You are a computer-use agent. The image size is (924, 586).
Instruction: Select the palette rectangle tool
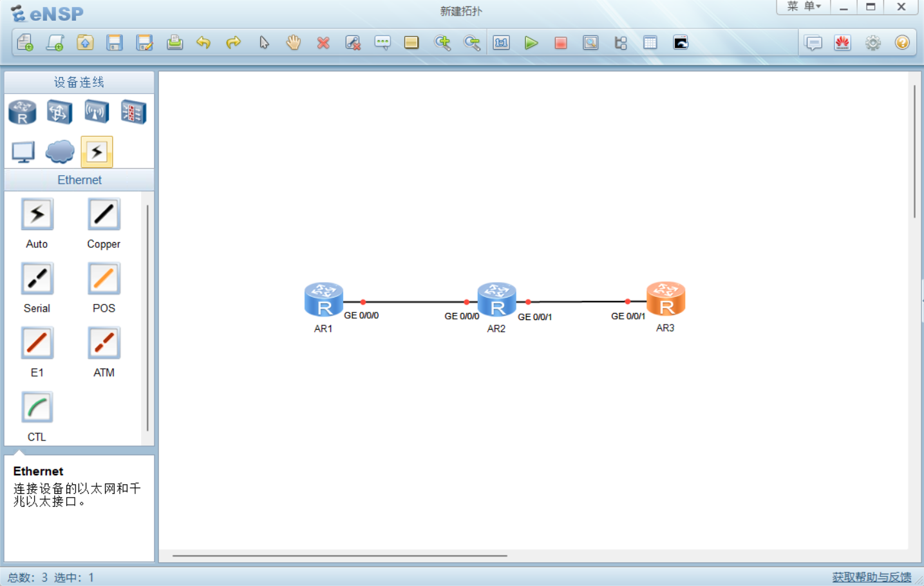411,43
